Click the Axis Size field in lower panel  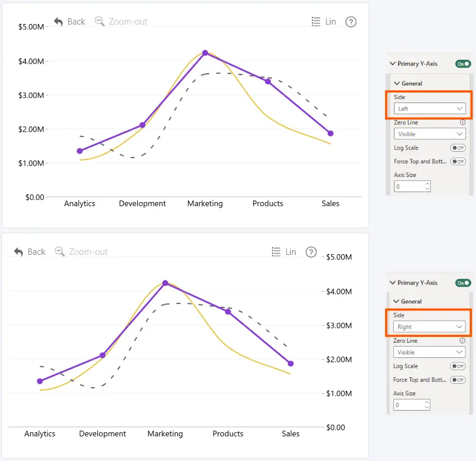(x=412, y=405)
